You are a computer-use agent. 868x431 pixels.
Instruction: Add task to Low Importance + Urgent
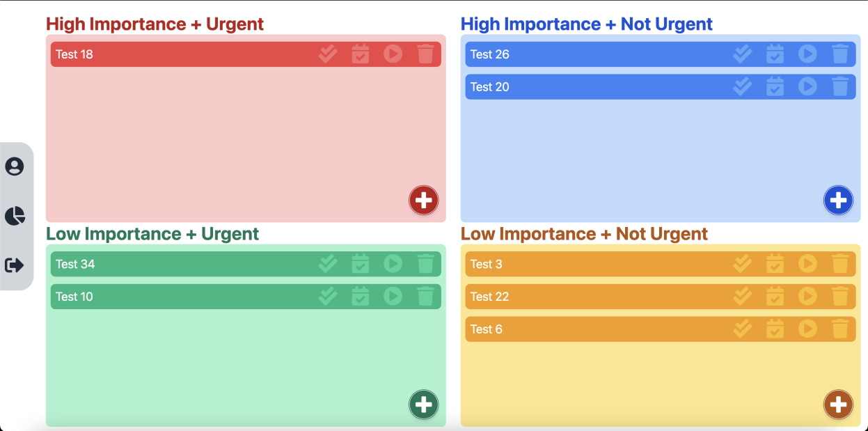423,405
